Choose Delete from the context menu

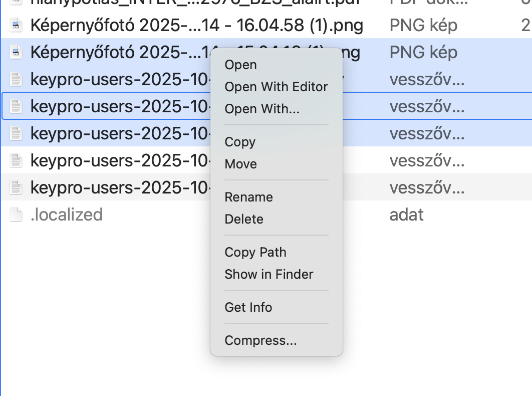pos(243,219)
